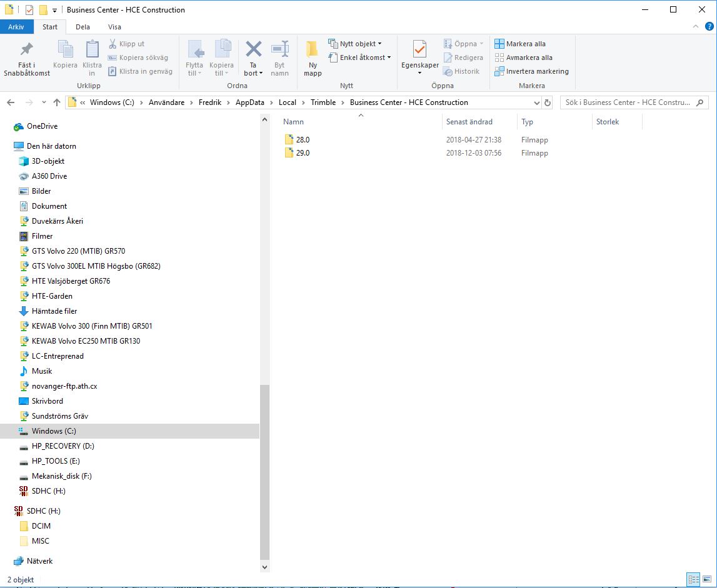Switch to the Dela ribbon tab
The image size is (717, 588).
[x=83, y=26]
